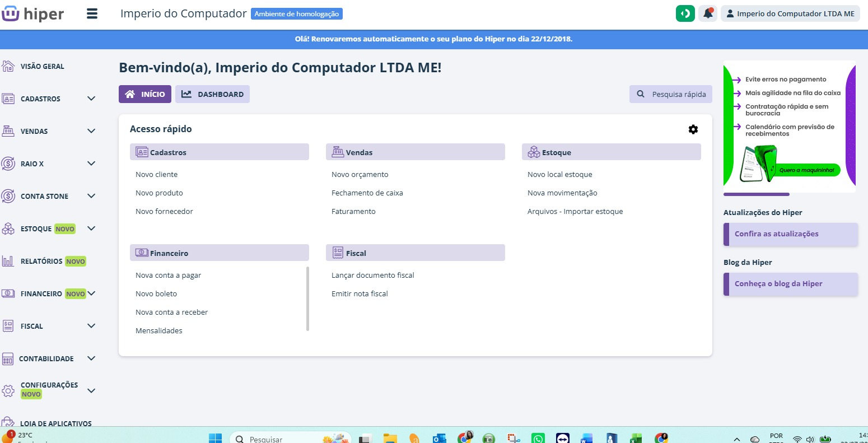Expand the Contabilidade menu chevron
The width and height of the screenshot is (868, 443).
(91, 358)
